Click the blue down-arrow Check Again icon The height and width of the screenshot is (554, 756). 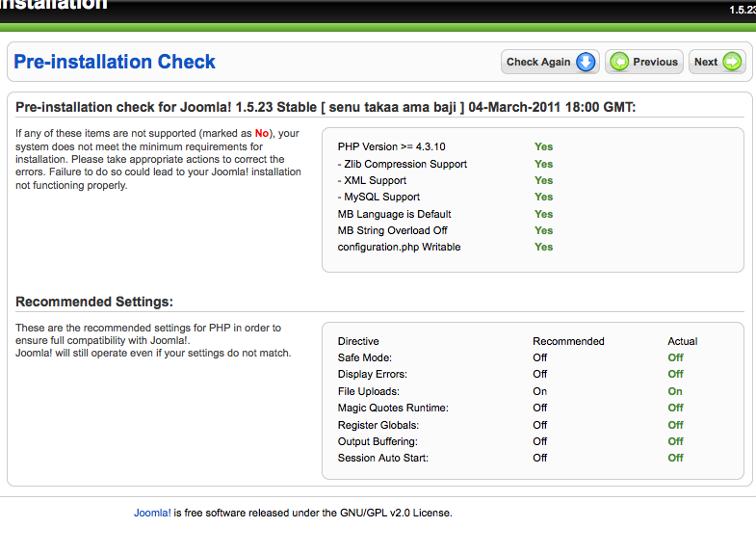586,62
